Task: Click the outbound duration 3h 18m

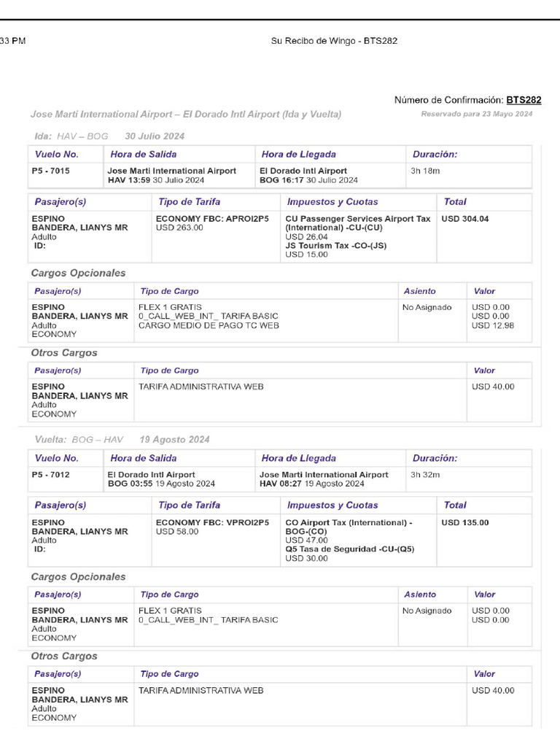Action: (x=425, y=171)
